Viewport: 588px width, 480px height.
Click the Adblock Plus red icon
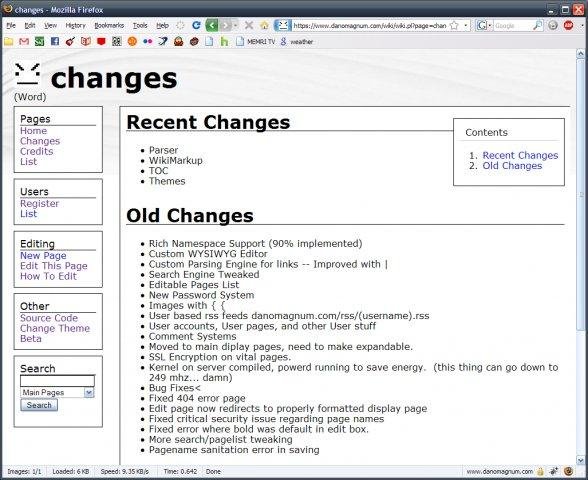pos(568,26)
